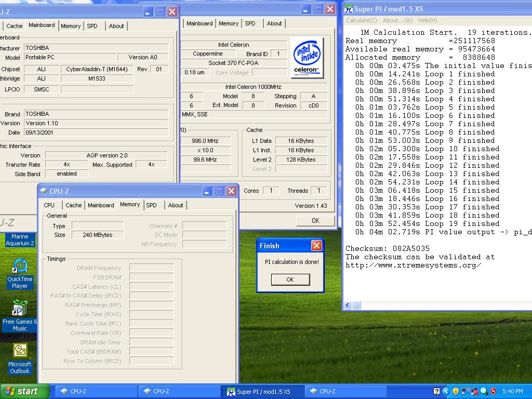Click the wireless network tray icon
Viewport: 532px width, 399px height.
tap(465, 391)
